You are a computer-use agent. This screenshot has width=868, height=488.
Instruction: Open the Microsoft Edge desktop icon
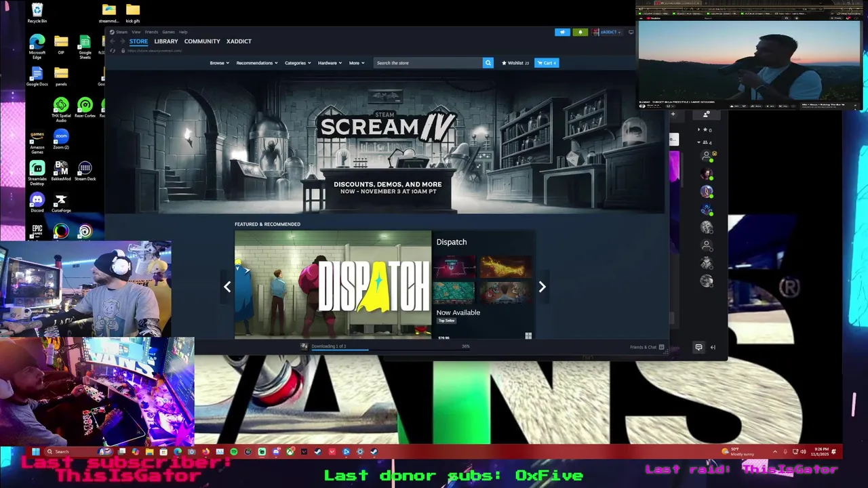[x=37, y=46]
